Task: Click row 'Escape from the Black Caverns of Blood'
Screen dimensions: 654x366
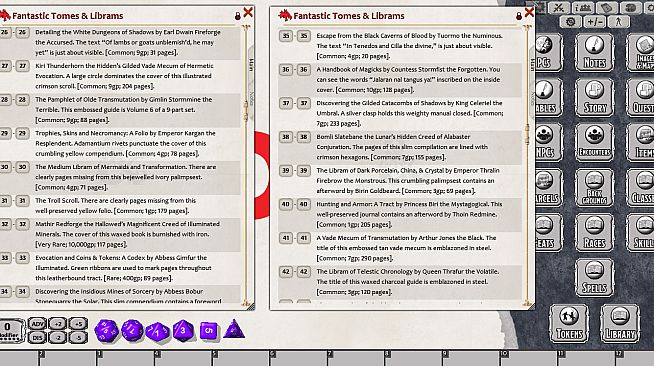Action: click(400, 46)
